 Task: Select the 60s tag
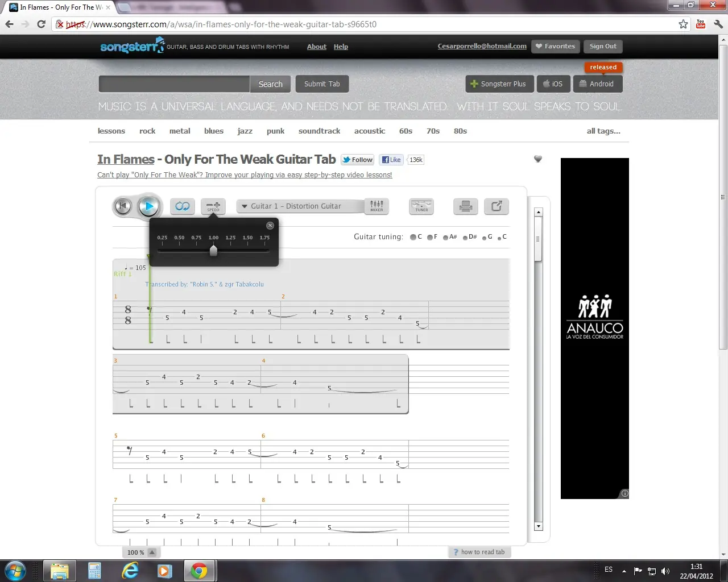point(406,131)
